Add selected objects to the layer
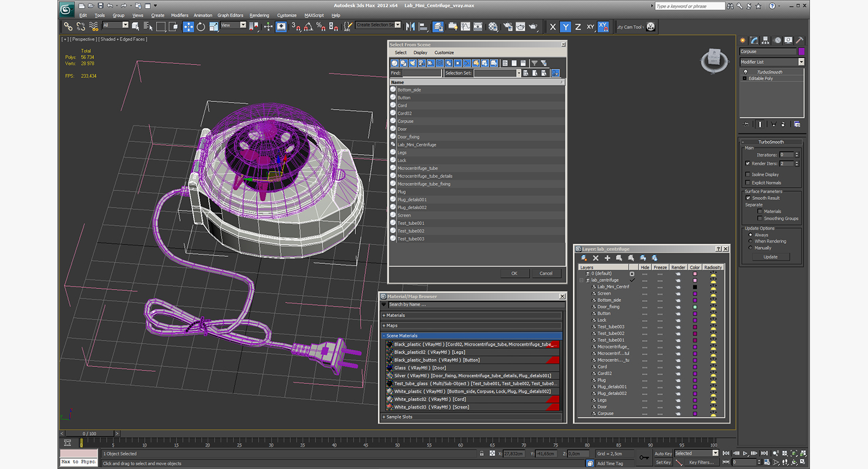 tap(608, 258)
